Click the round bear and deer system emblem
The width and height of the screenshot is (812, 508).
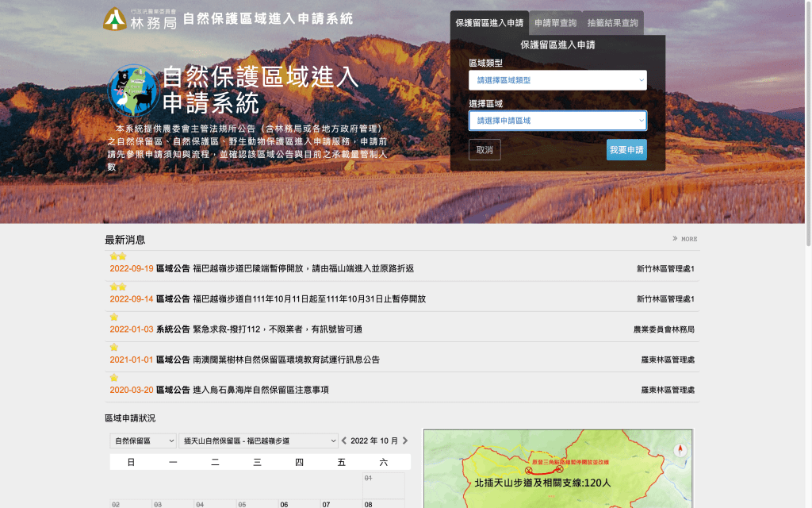tap(133, 90)
